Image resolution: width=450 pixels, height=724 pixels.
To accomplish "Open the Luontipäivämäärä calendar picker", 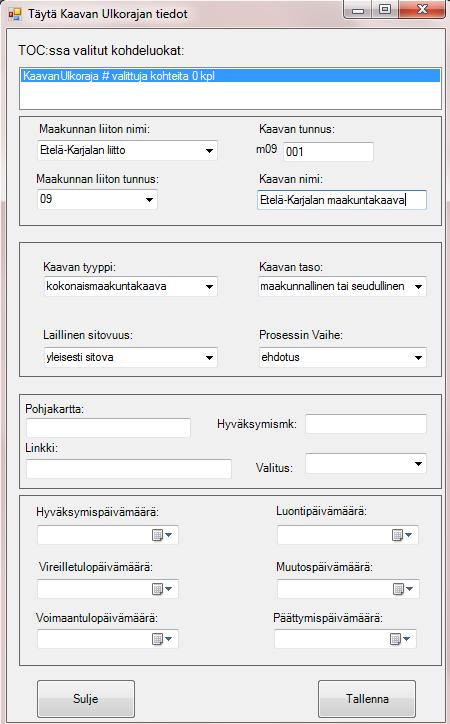I will pyautogui.click(x=402, y=535).
